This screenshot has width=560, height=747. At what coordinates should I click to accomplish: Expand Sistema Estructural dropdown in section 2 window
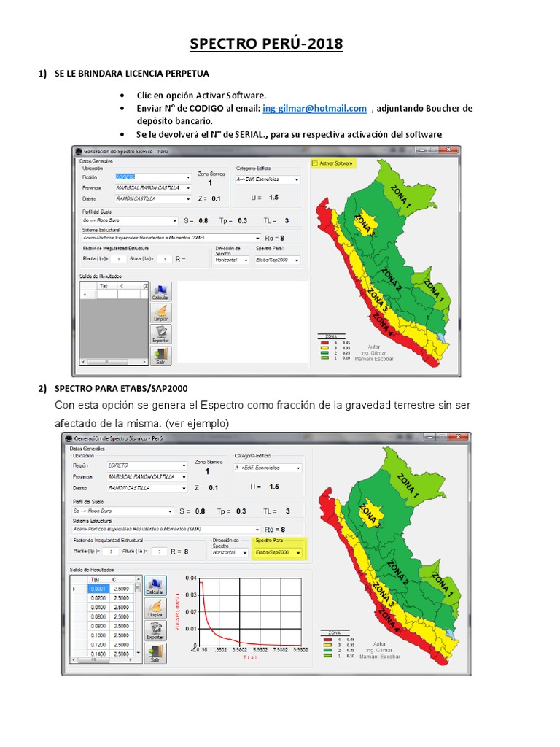[167, 530]
